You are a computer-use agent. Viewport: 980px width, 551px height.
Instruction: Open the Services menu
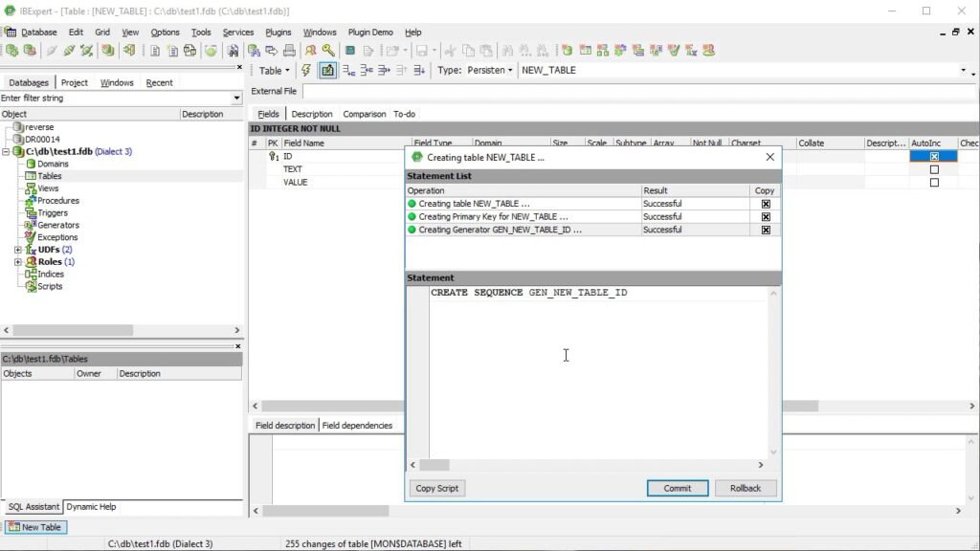tap(238, 33)
